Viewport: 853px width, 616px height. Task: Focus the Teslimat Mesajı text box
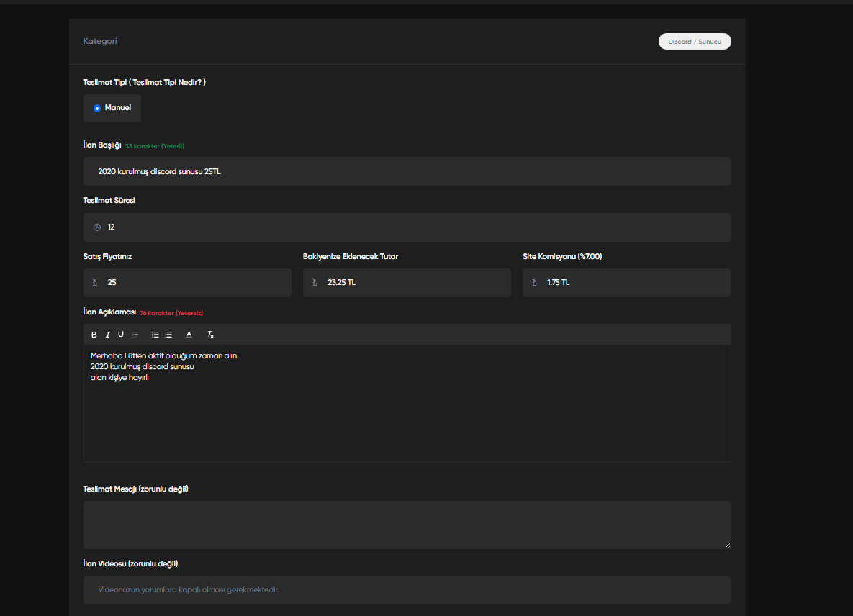pos(407,525)
